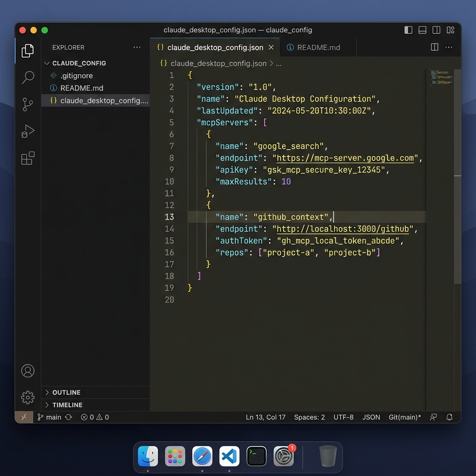This screenshot has height=476, width=476.
Task: Open Finder from the Dock
Action: 148,456
